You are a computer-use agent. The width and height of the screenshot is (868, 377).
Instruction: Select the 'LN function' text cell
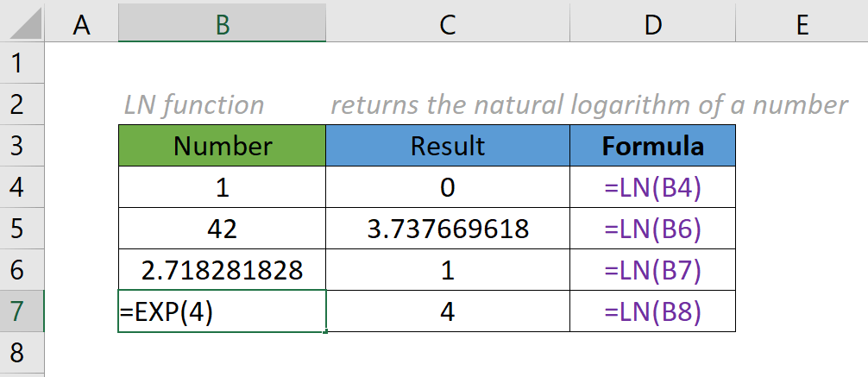[195, 104]
